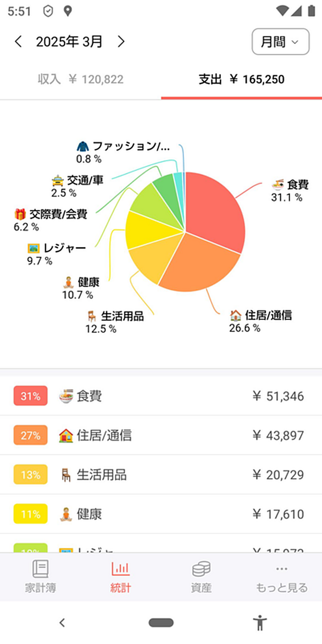Tap the ¥43,897 amount in 住居/通信 row
Viewport: 322px width, 644px height.
[278, 435]
